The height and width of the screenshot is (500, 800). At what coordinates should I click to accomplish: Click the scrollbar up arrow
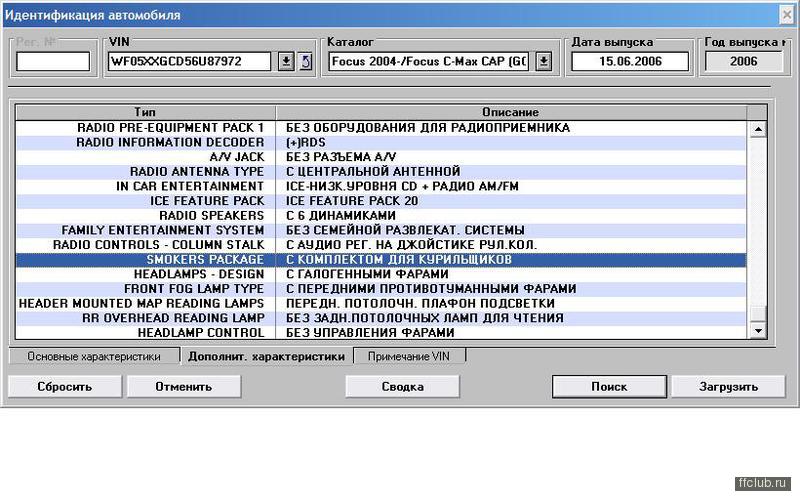pyautogui.click(x=758, y=129)
